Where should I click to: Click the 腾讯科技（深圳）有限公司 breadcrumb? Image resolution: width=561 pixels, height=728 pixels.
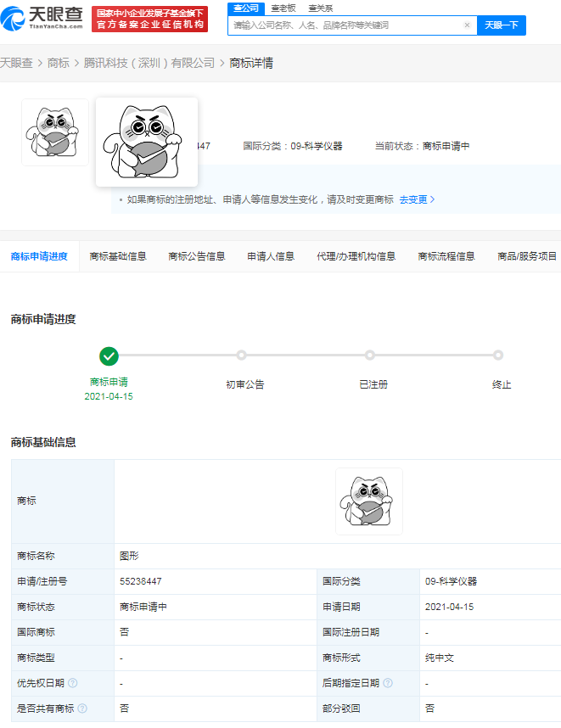coord(149,63)
